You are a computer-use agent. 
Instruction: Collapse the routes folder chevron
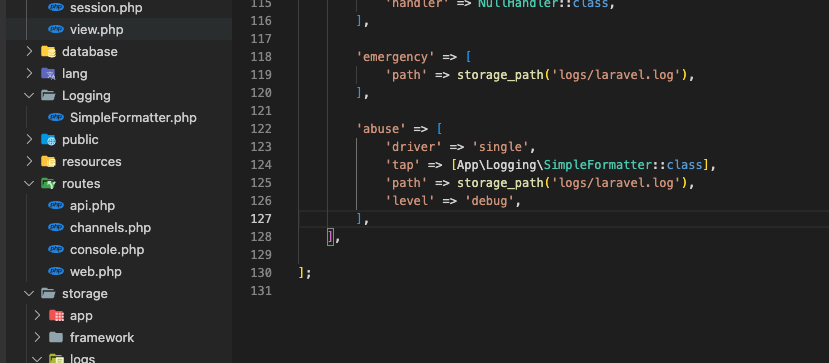[29, 183]
